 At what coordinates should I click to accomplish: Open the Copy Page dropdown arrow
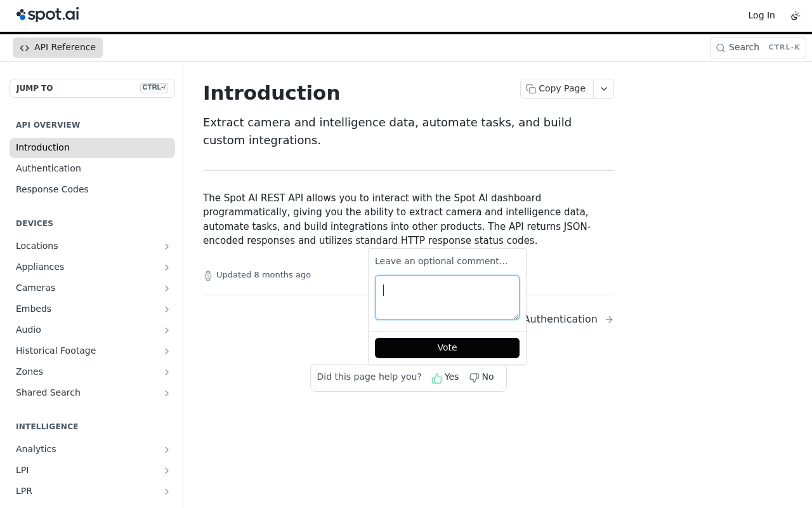604,89
